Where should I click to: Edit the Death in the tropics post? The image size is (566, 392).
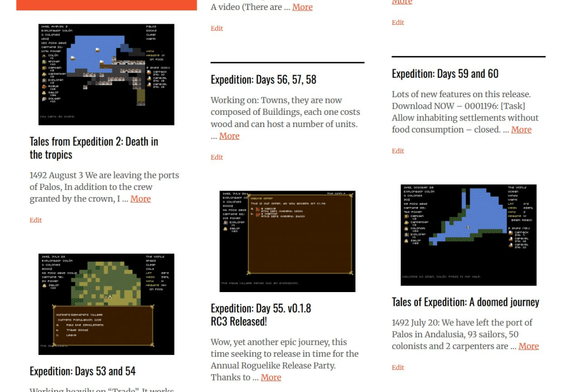36,220
